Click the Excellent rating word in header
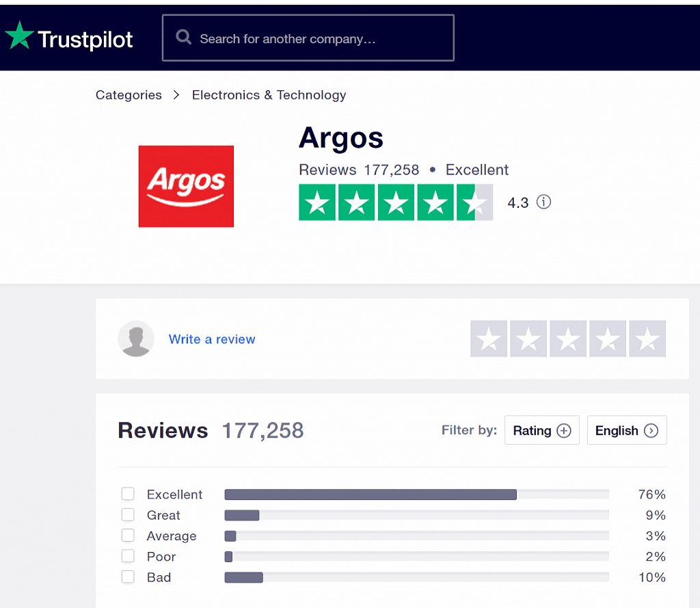Viewport: 700px width, 608px height. (x=476, y=170)
